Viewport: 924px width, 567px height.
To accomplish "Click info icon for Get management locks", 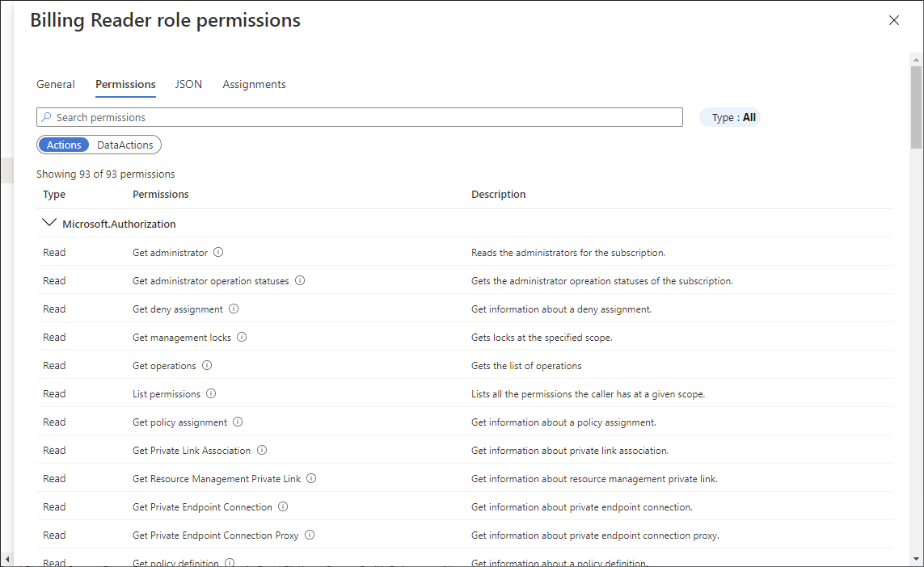I will 242,337.
